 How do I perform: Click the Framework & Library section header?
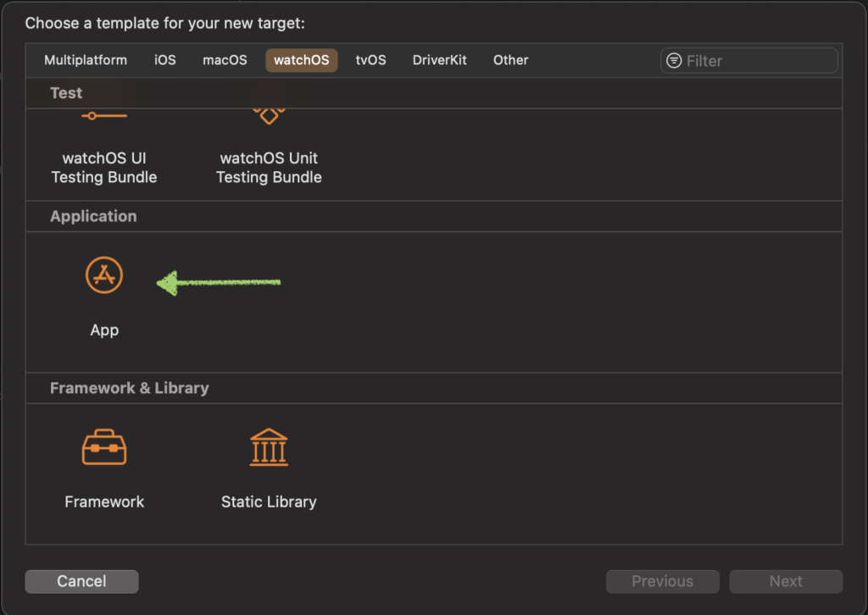(129, 388)
